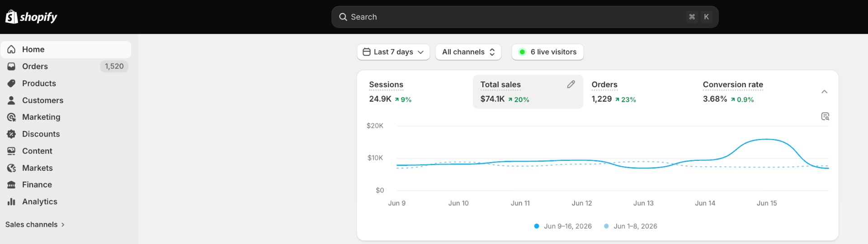Click the Jun 9–16, 2026 legend item
868x244 pixels.
(x=563, y=226)
